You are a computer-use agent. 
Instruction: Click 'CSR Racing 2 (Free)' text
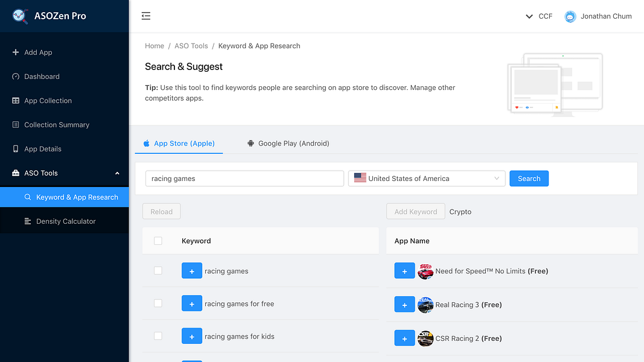click(x=468, y=338)
